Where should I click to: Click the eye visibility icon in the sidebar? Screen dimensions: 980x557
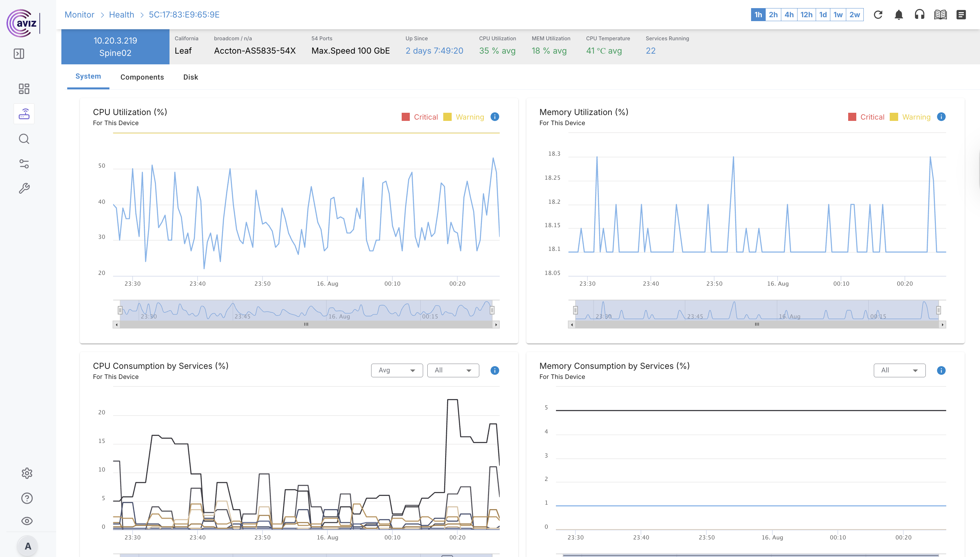pyautogui.click(x=27, y=521)
